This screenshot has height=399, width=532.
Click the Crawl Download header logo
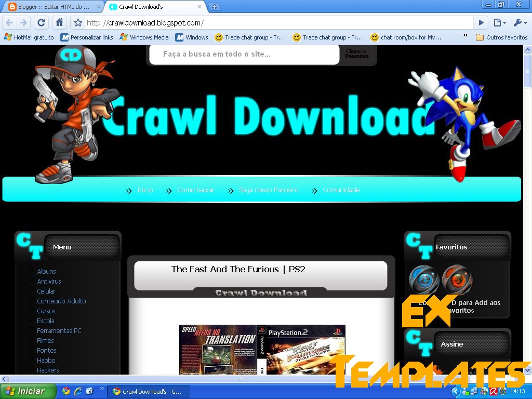pyautogui.click(x=268, y=115)
